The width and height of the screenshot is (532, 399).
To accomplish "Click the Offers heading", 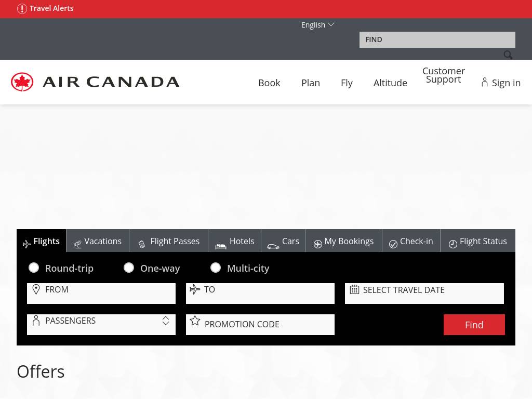I will [41, 371].
